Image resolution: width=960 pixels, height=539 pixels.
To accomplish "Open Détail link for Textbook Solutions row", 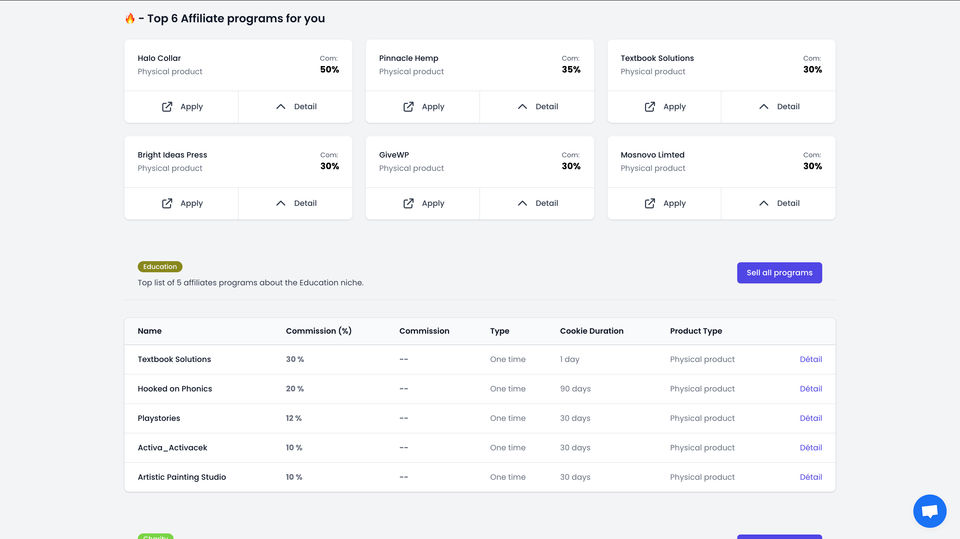I will [x=811, y=360].
